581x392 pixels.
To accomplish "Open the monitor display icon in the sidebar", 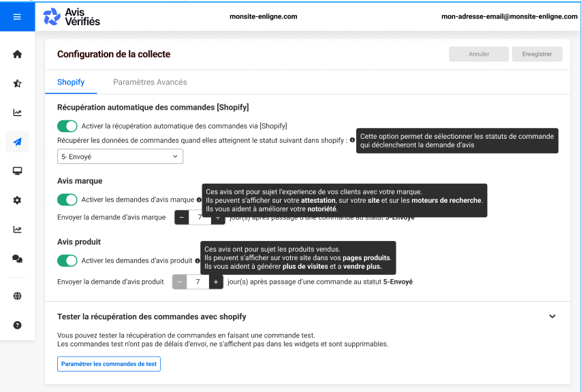I will point(17,171).
